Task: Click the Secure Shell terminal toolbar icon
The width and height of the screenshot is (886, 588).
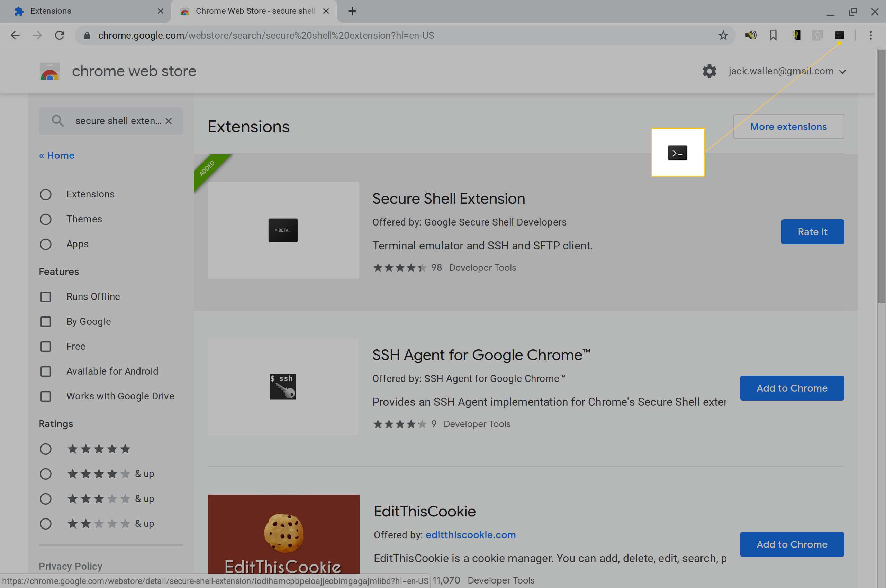Action: coord(840,35)
